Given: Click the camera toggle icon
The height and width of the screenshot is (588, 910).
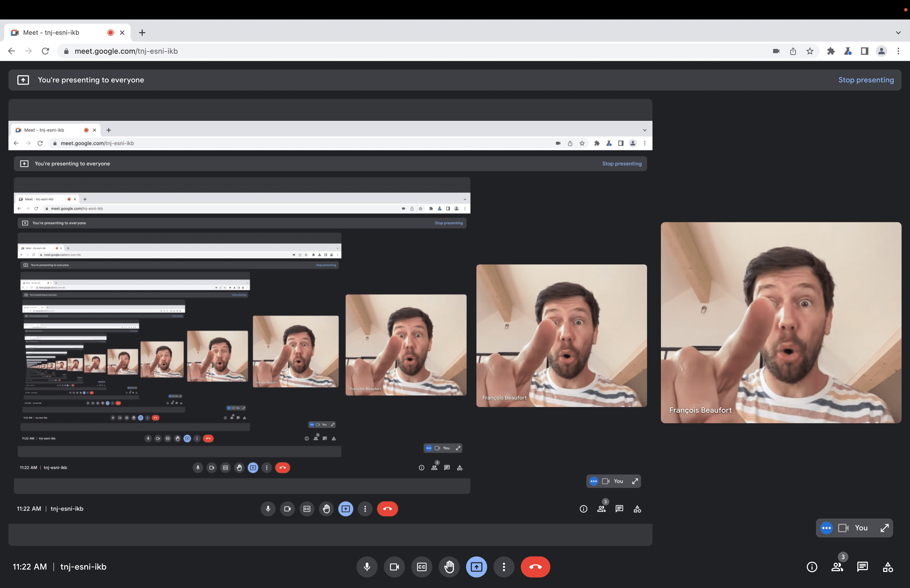Looking at the screenshot, I should 394,567.
